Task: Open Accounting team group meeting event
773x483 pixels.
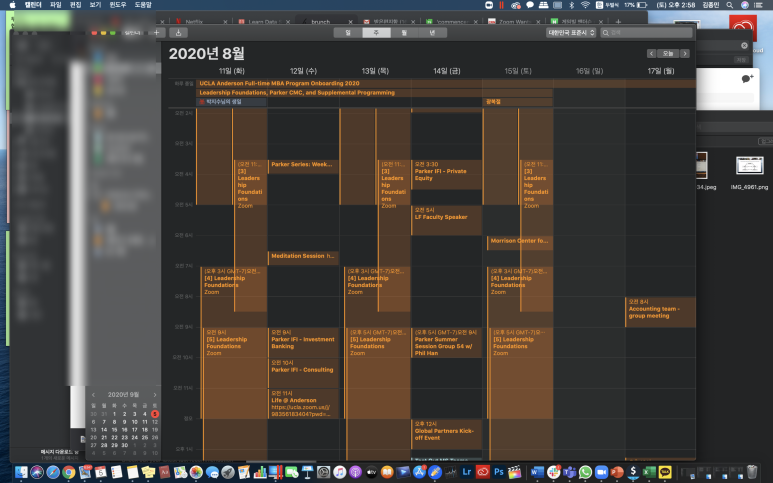Action: pos(661,312)
